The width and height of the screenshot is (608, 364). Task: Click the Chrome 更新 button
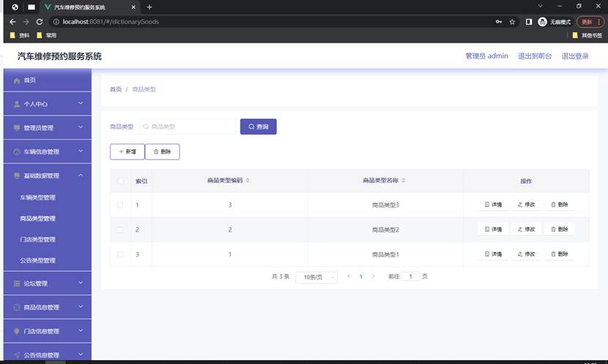tap(590, 22)
